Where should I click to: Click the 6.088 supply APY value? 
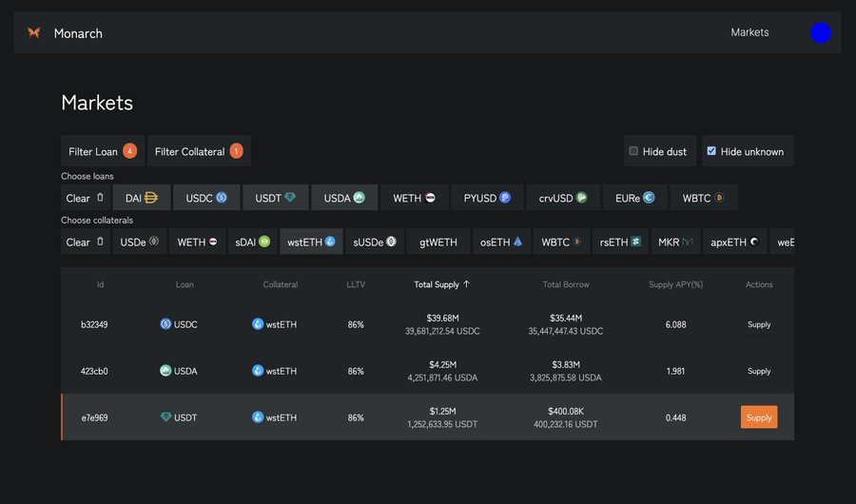tap(675, 324)
